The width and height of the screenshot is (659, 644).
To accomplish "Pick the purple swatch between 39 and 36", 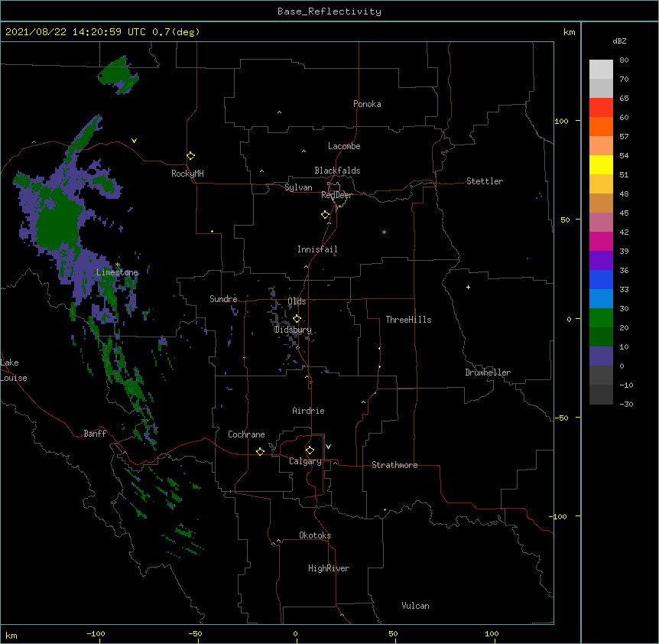I will coord(601,260).
